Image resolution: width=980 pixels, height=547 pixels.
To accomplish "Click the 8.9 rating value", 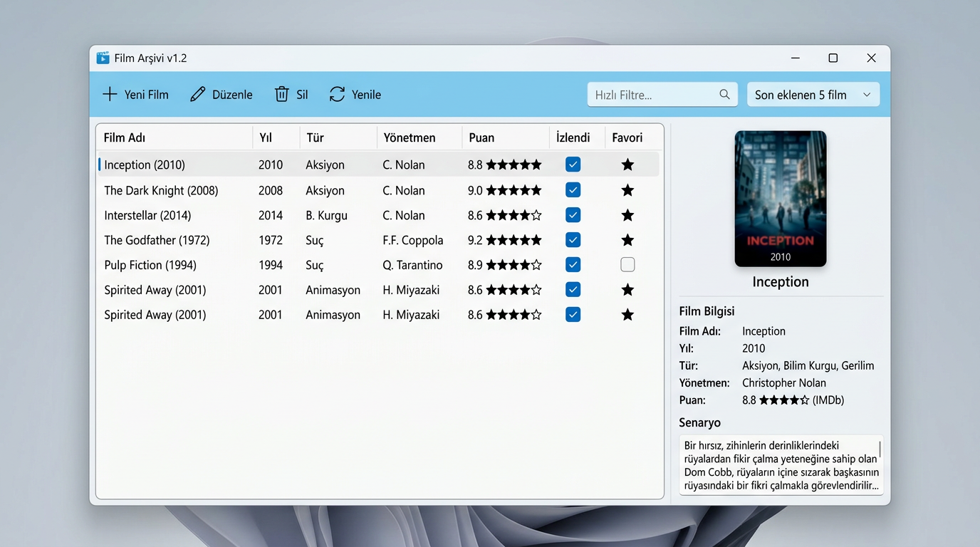I will click(475, 265).
